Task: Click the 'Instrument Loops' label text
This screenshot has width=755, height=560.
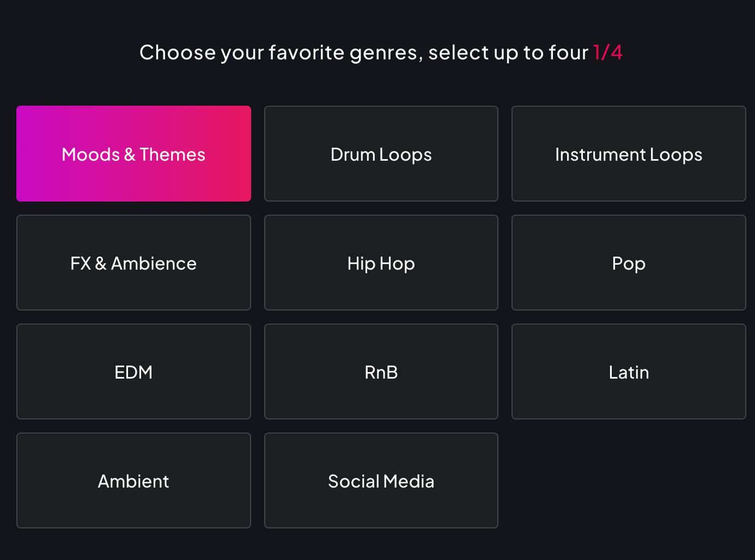Action: 629,155
